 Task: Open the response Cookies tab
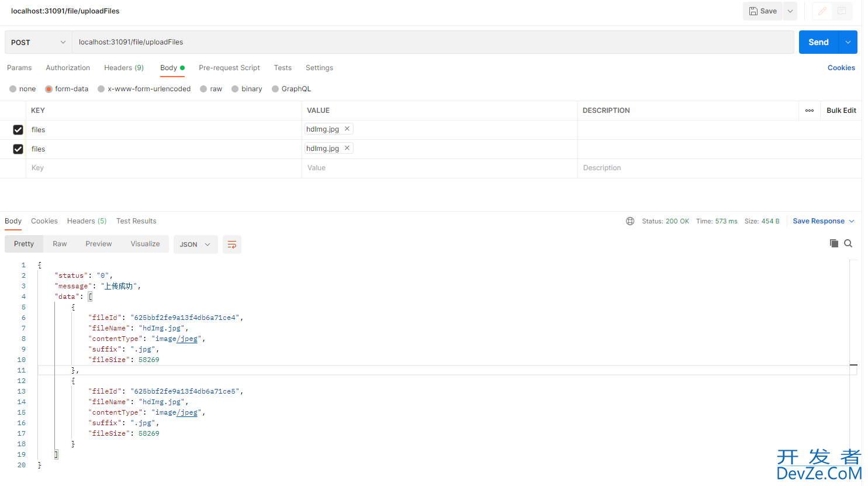click(x=44, y=221)
